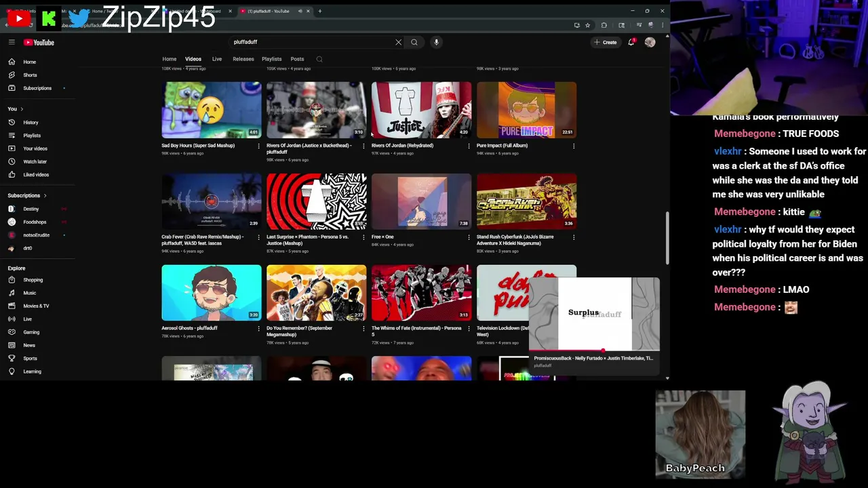Click the channel search magnifier icon
The height and width of the screenshot is (488, 868).
[319, 59]
